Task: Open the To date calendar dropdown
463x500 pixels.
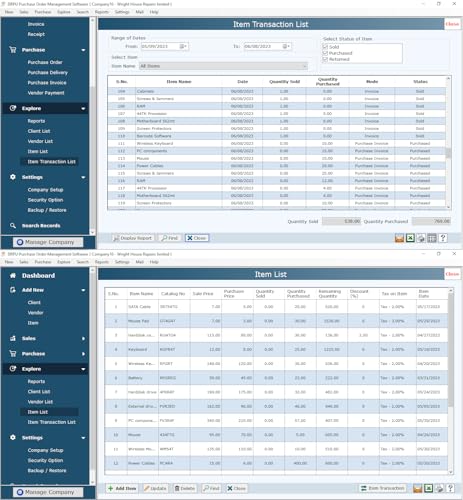Action: (x=287, y=46)
